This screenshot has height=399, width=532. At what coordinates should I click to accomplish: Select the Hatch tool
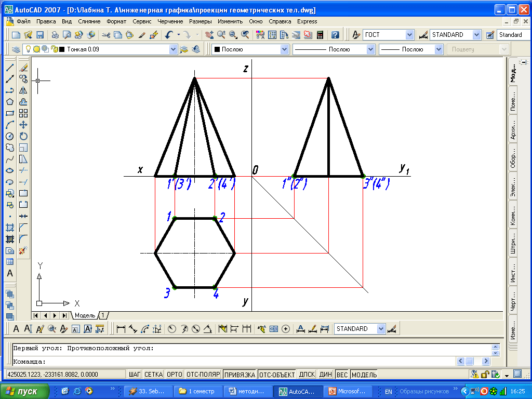point(10,228)
